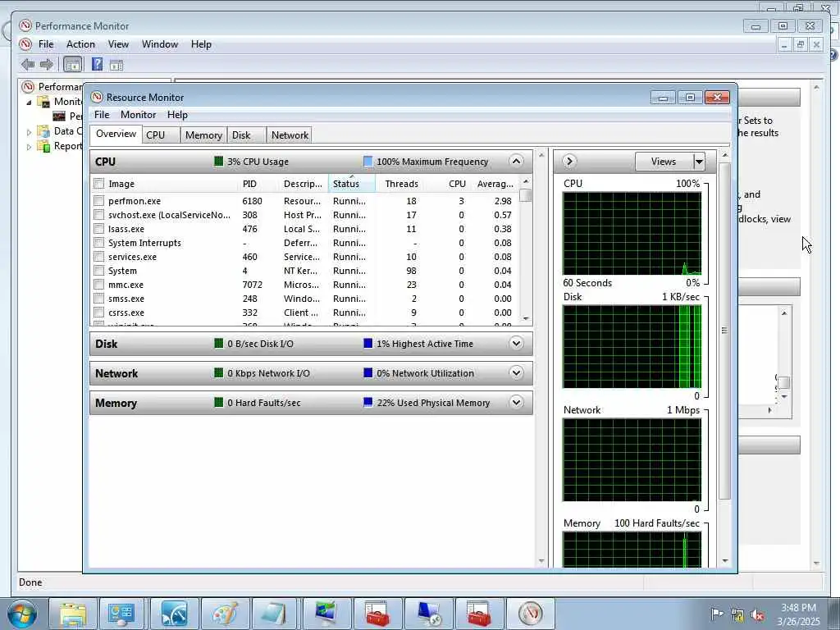Open the first red toolbox taskbar icon
This screenshot has width=840, height=630.
pos(377,614)
